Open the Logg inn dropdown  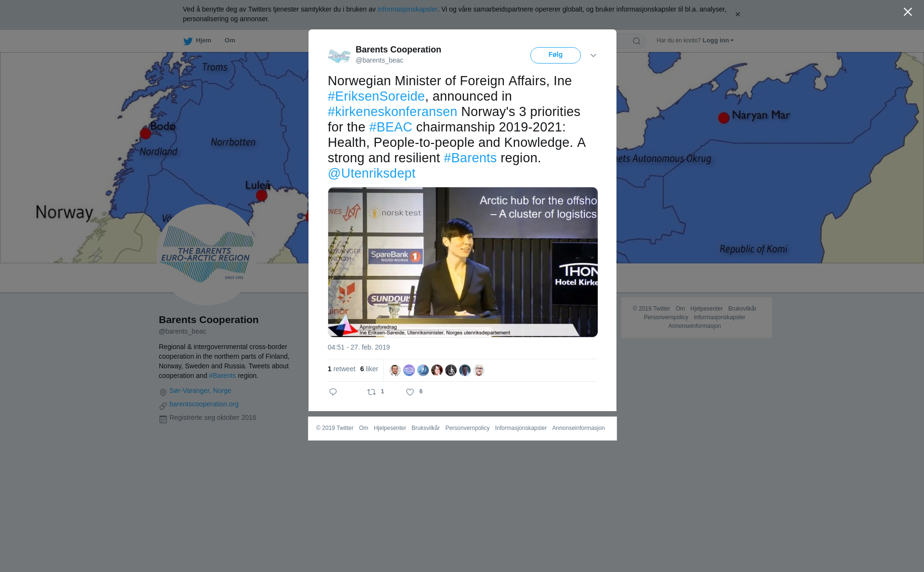click(718, 40)
